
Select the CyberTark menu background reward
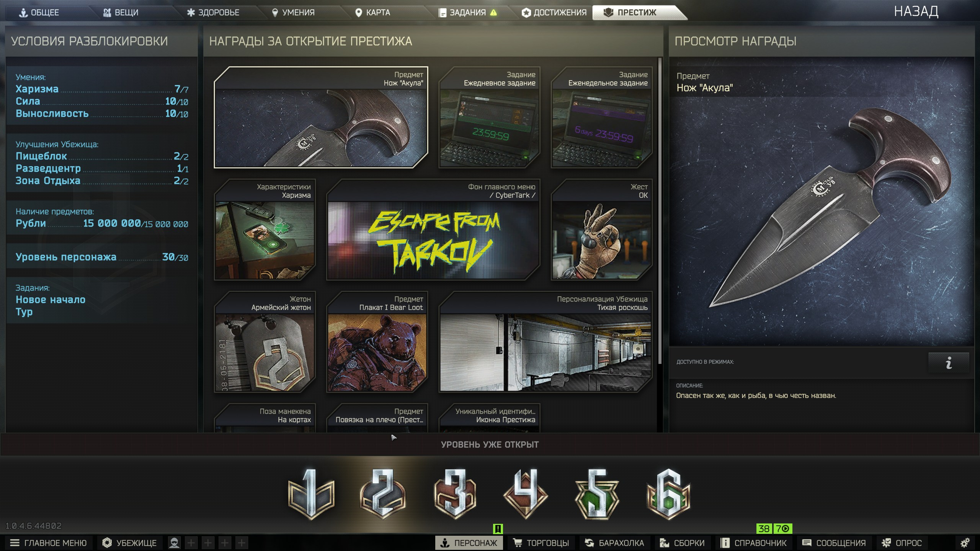click(x=433, y=230)
